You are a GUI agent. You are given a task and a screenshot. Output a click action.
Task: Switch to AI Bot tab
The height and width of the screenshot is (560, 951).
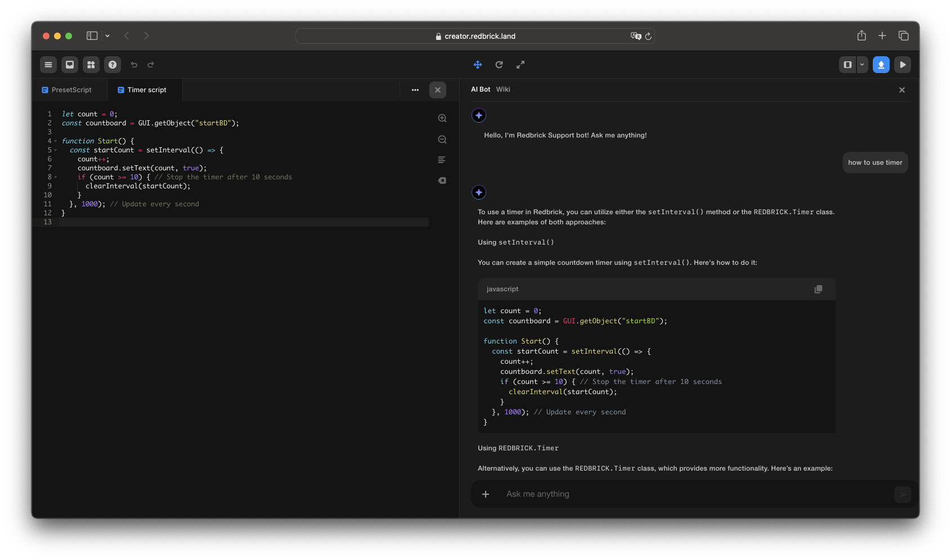(x=481, y=89)
